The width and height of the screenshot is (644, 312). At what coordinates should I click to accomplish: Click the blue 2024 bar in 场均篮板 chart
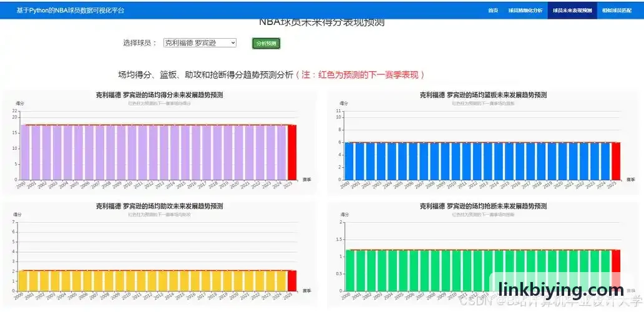click(x=605, y=161)
